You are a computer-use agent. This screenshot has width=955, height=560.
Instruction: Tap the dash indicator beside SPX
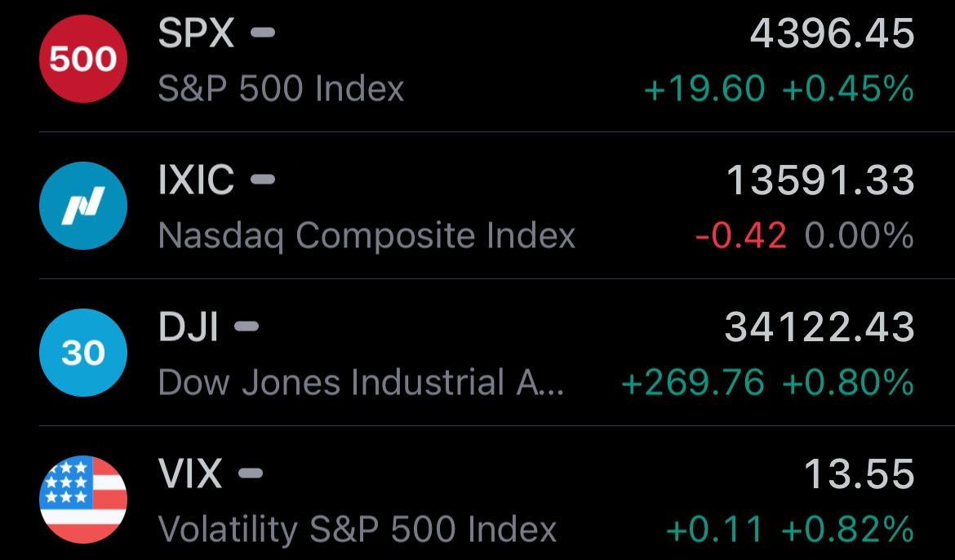(263, 33)
